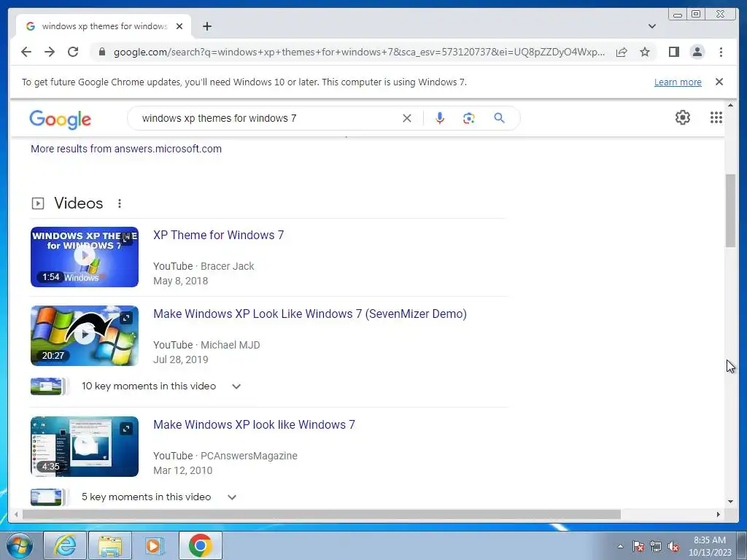Viewport: 747px width, 560px height.
Task: Submit search with magnifier icon
Action: tap(499, 118)
